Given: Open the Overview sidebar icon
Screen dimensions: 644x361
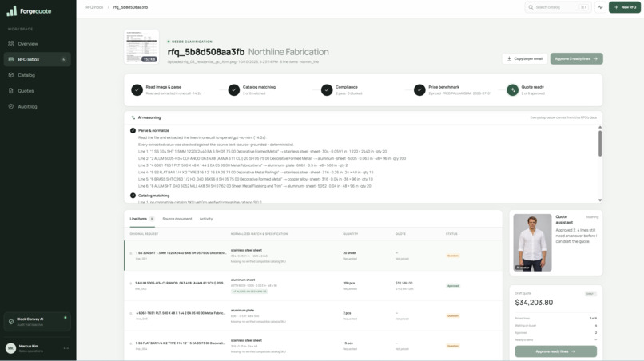Looking at the screenshot, I should coord(11,44).
